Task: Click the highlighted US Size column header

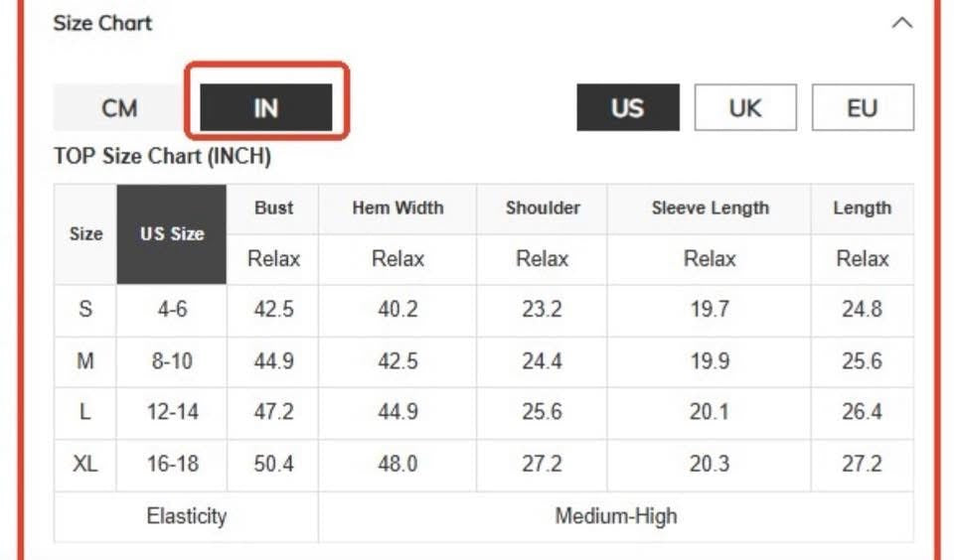Action: pos(172,234)
